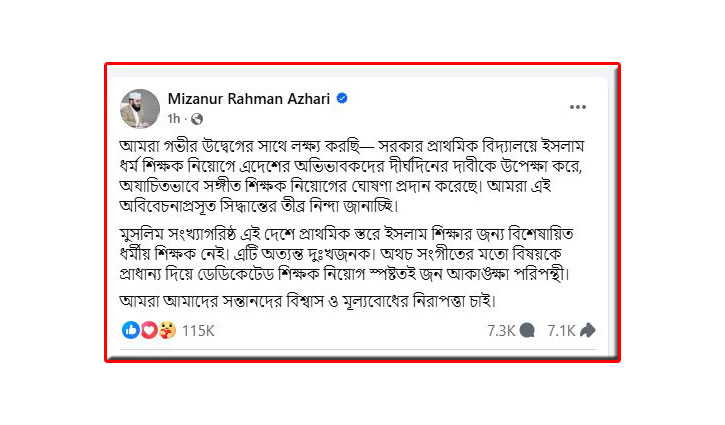Open the post's 1h timestamp link
This screenshot has height=425, width=725.
tap(180, 117)
